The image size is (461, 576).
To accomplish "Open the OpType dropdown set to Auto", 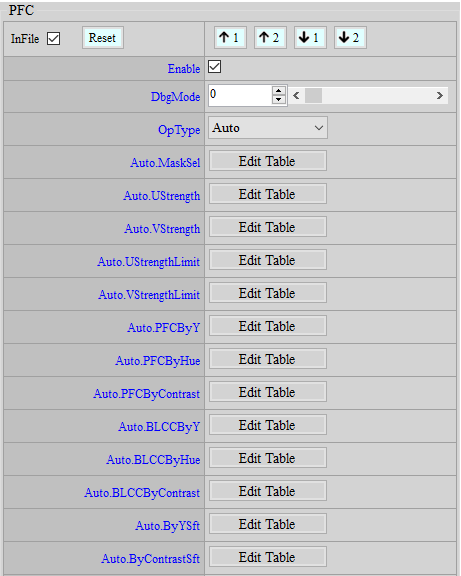I will 268,128.
